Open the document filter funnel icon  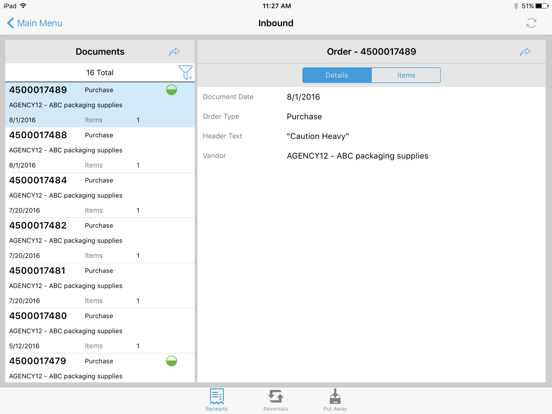[185, 72]
